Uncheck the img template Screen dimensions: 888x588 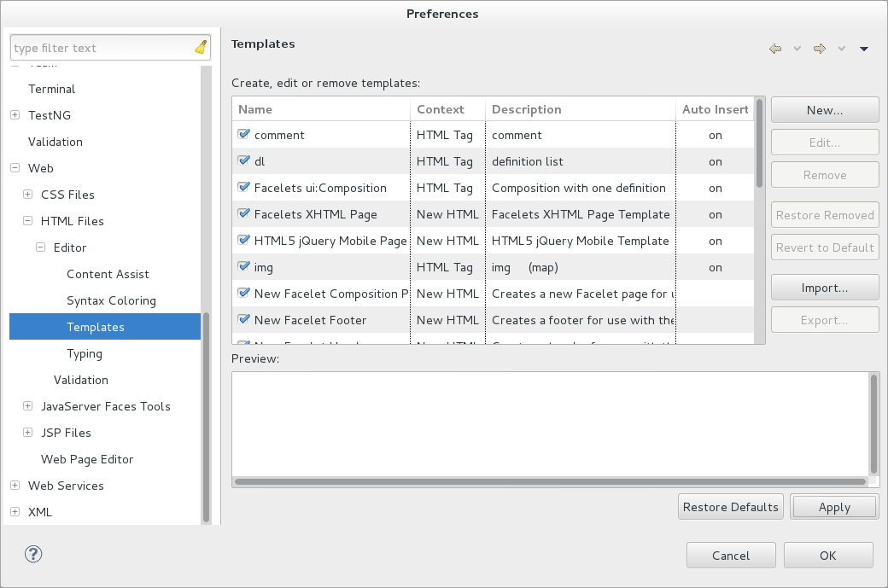(x=242, y=267)
